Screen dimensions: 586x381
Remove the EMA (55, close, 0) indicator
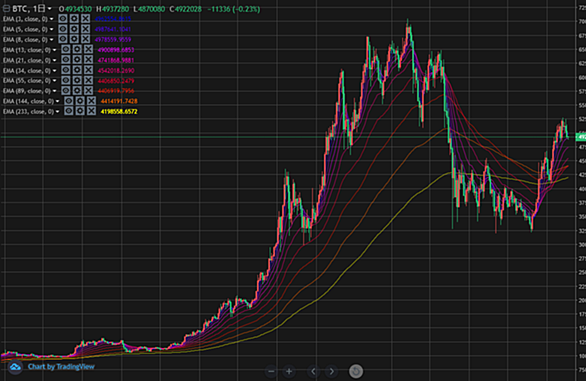[89, 80]
